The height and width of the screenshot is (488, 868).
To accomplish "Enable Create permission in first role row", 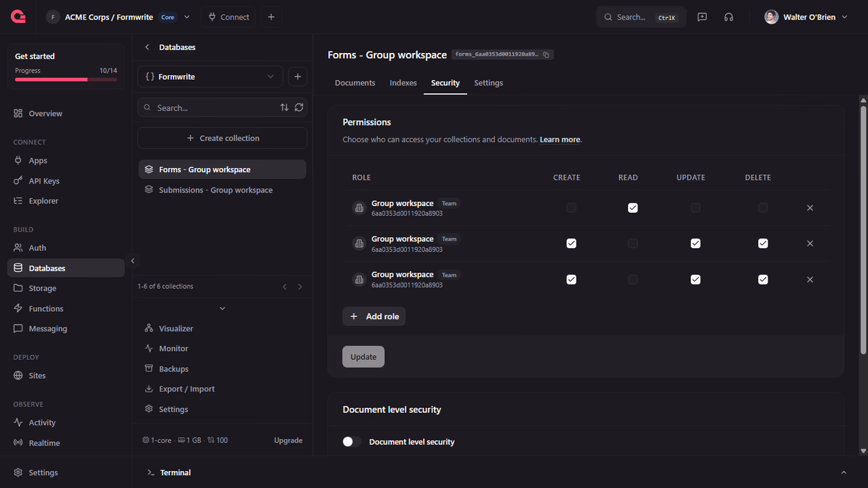I will [x=571, y=208].
